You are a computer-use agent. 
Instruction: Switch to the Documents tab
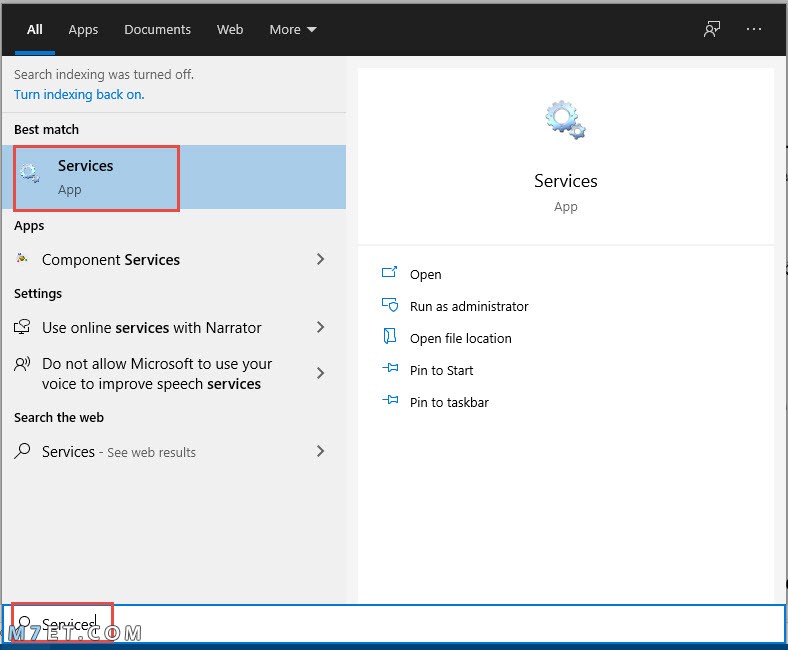(157, 30)
